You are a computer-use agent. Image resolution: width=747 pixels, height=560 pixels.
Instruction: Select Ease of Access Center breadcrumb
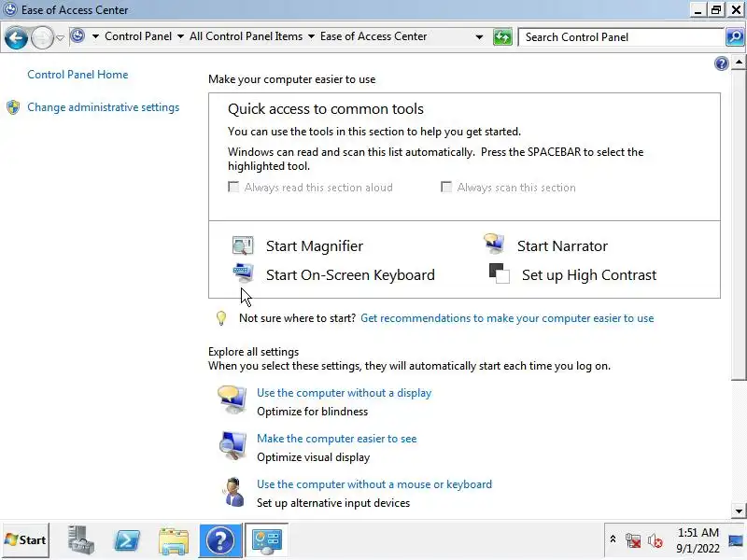click(373, 36)
